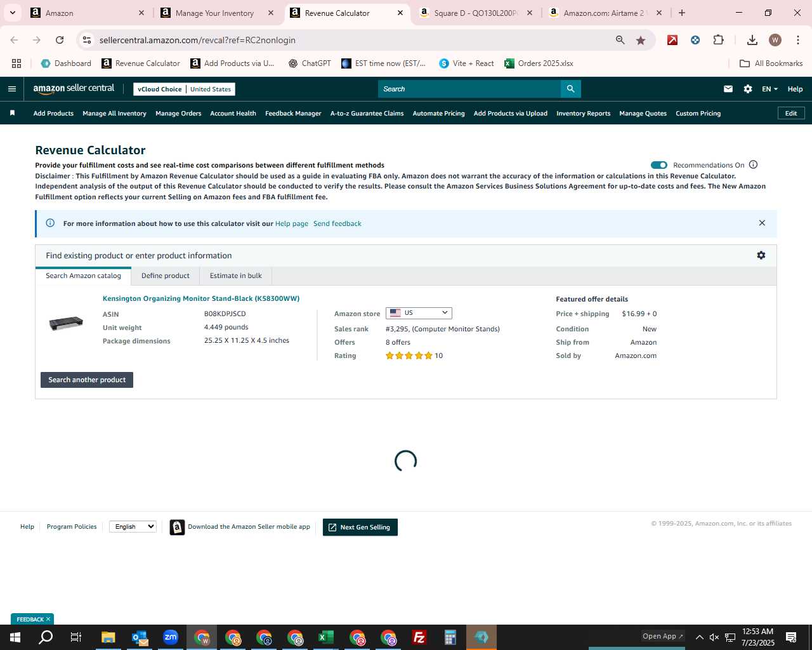Switch to the Estimate in bulk tab

click(x=236, y=275)
